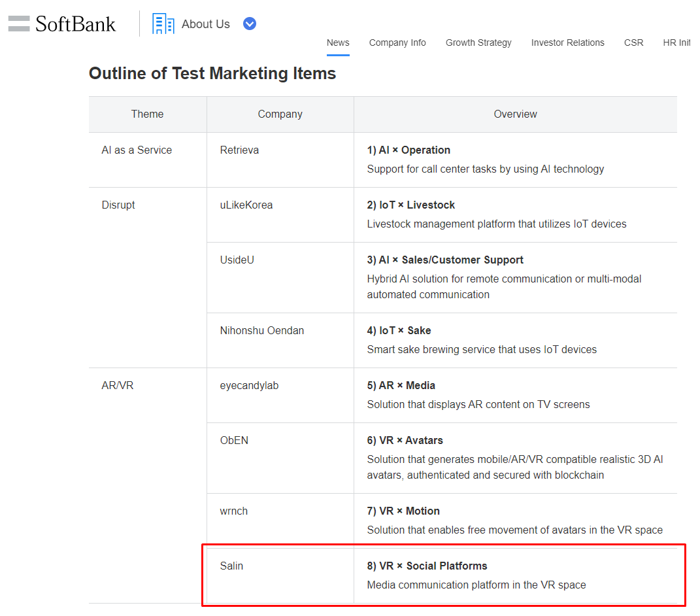Click the 5) AR × Media title
The height and width of the screenshot is (616, 700).
[401, 386]
